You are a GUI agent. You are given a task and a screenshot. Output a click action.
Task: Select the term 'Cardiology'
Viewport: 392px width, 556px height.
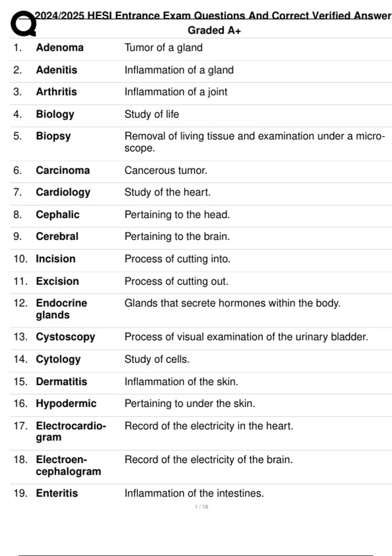(x=63, y=192)
